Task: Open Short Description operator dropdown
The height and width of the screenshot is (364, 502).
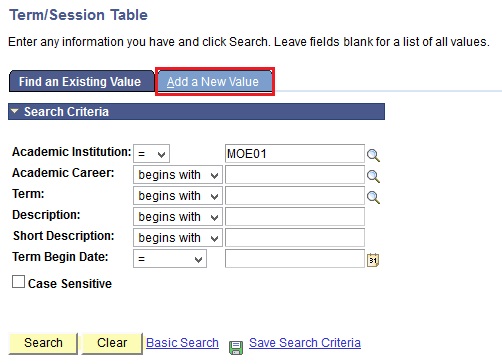Action: pyautogui.click(x=178, y=238)
